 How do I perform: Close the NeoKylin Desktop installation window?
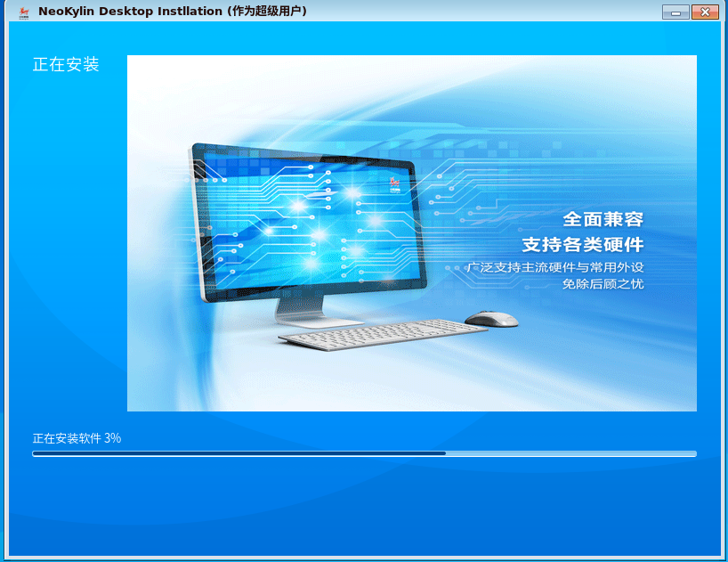point(705,12)
